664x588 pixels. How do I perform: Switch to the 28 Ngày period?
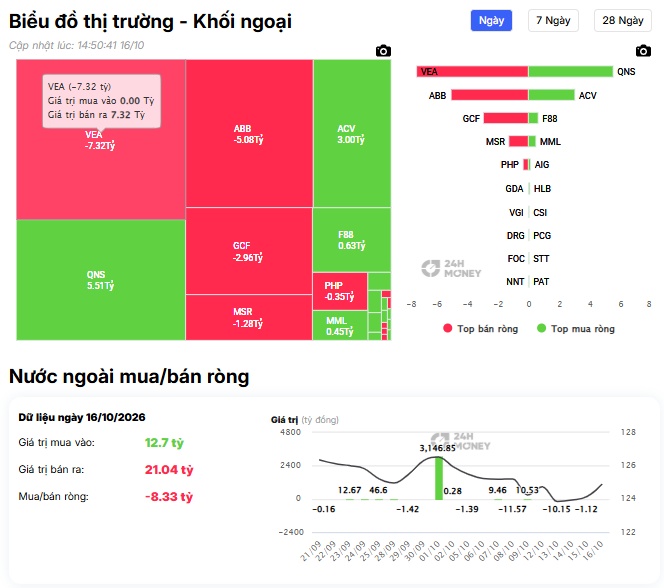click(x=623, y=20)
